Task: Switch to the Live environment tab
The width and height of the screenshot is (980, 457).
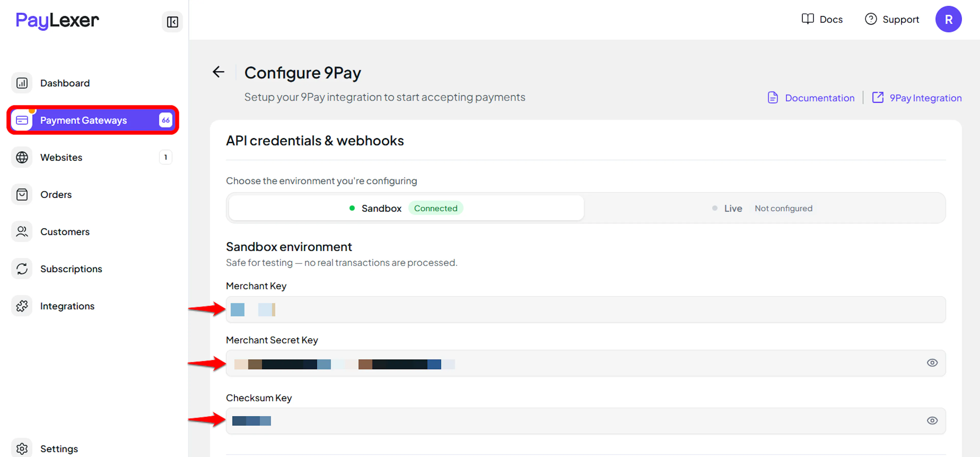Action: 764,208
